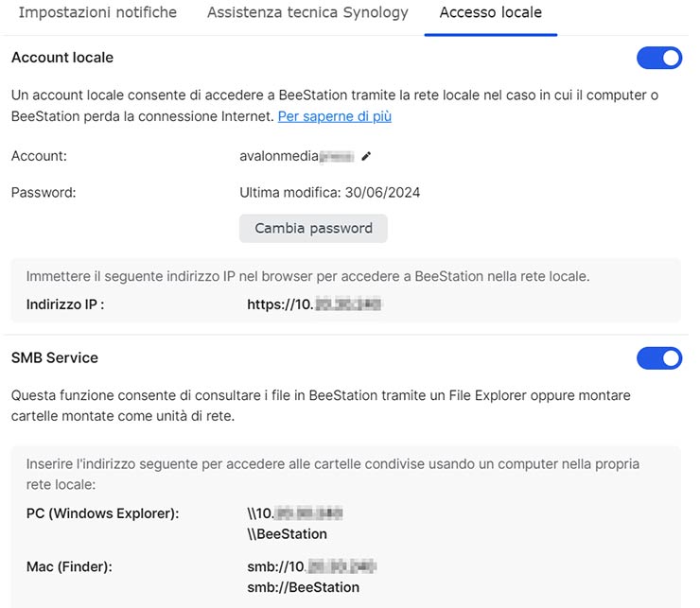Open the "Per saperne di più" link
The image size is (700, 608).
point(334,116)
